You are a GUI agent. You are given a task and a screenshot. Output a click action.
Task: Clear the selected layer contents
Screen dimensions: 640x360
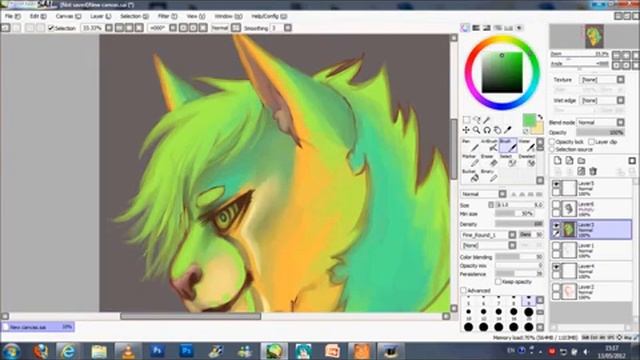click(581, 171)
